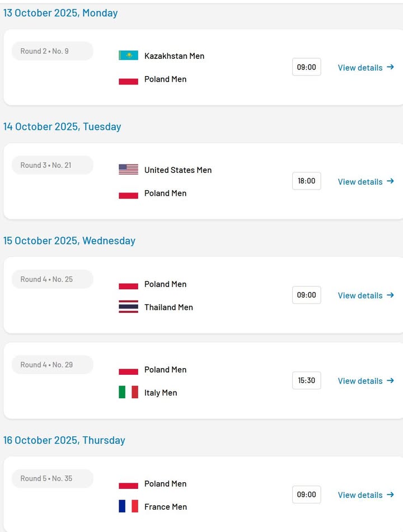Viewport: 403px width, 532px height.
Task: Click the 18:00 time badge
Action: pos(306,181)
